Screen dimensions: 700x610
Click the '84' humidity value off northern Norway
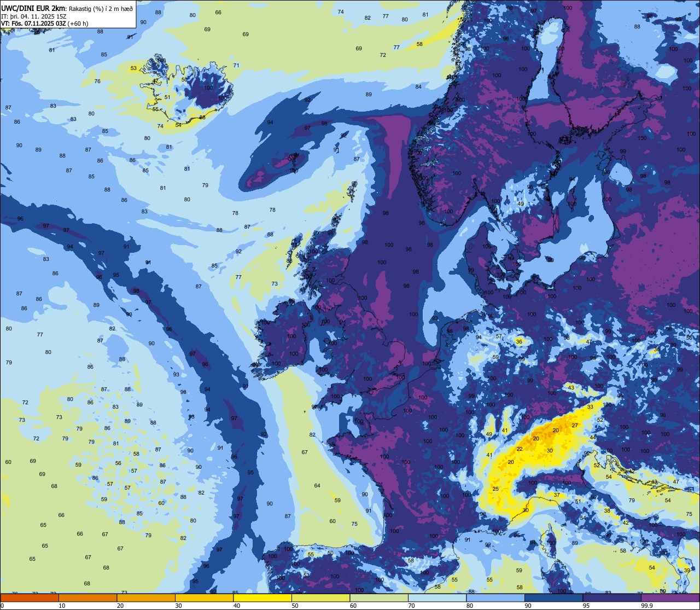tap(418, 86)
